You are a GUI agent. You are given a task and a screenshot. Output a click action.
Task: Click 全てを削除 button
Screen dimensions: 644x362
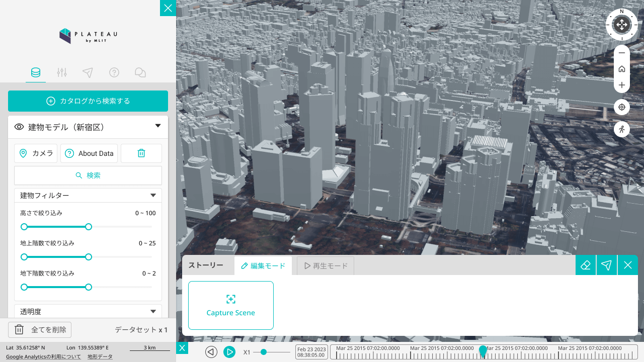tap(40, 330)
